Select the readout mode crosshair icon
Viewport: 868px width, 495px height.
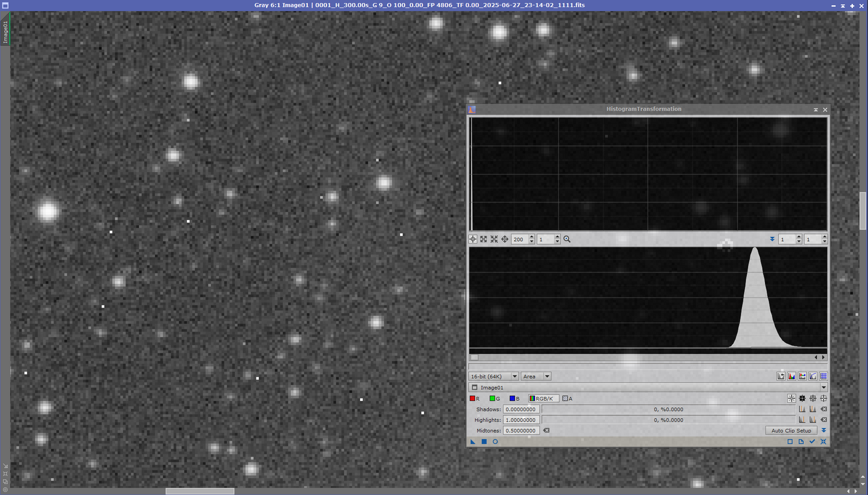pos(473,239)
